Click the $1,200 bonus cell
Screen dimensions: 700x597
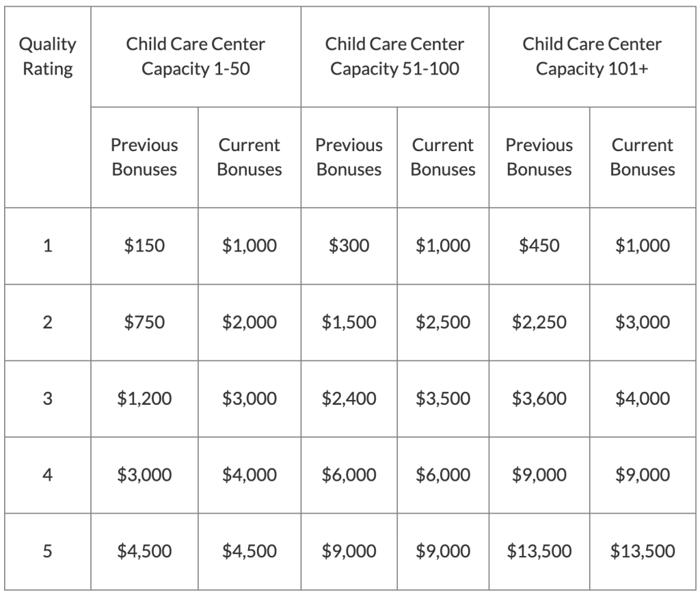[x=144, y=399]
